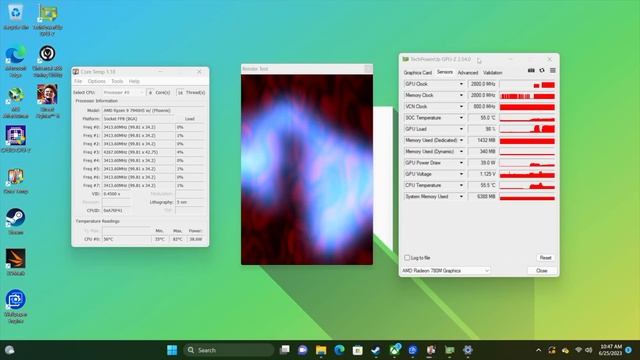The image size is (640, 360).
Task: Click the GPU-Z refresh icon
Action: coord(542,71)
